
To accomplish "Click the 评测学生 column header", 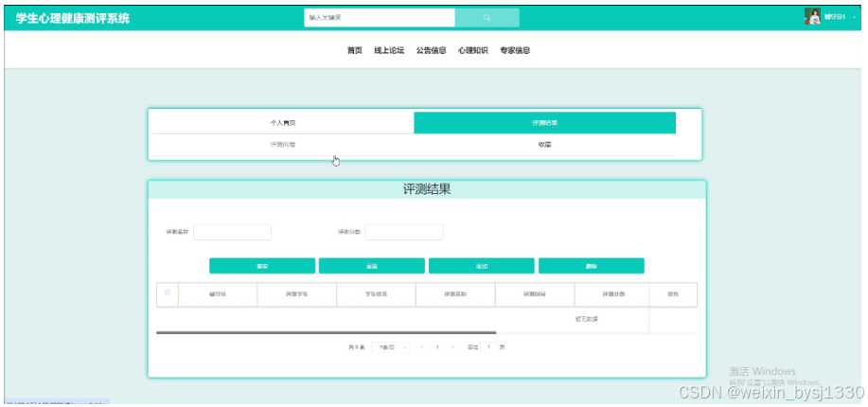I will pos(296,294).
